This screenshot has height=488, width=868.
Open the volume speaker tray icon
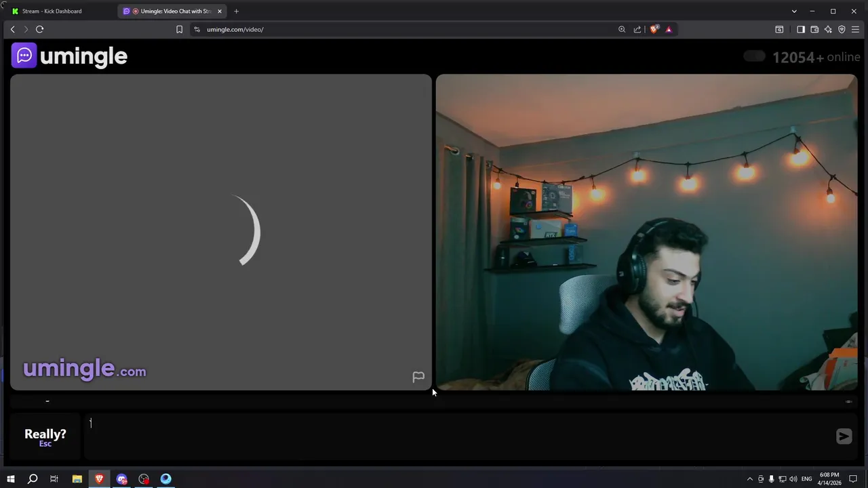tap(793, 479)
